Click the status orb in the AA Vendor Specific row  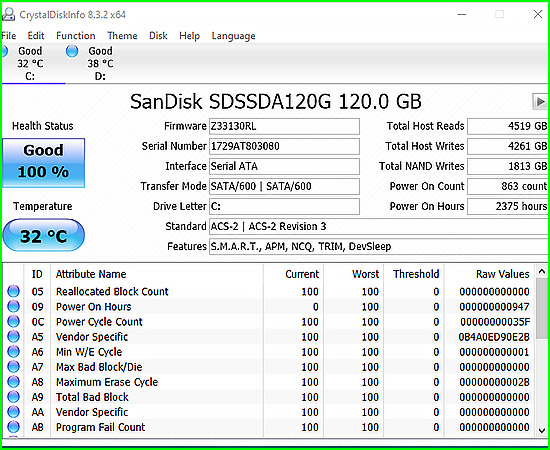point(13,412)
